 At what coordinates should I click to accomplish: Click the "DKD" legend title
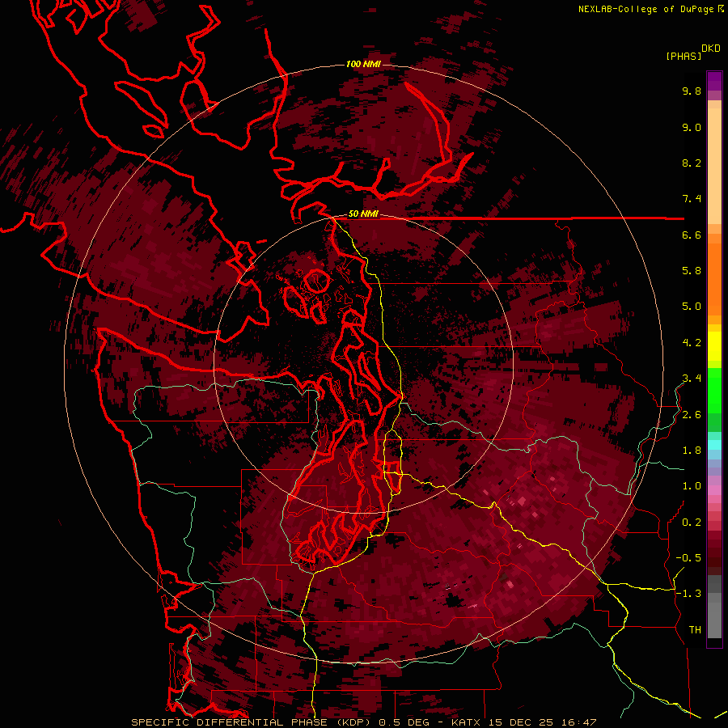[x=711, y=49]
